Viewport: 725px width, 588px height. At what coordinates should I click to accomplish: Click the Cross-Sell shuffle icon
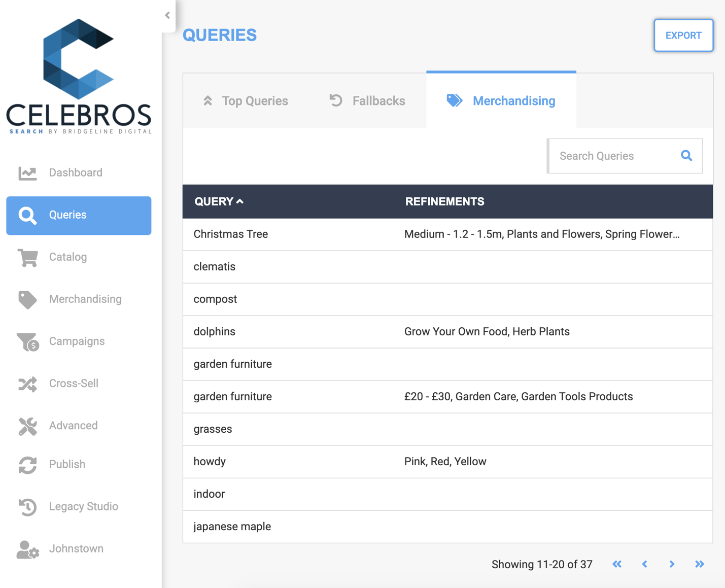[x=27, y=384]
